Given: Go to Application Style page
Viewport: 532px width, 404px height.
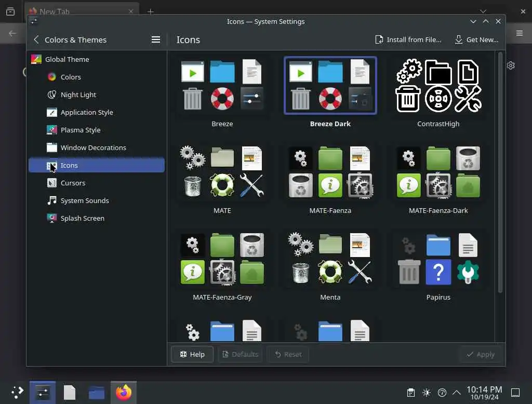Looking at the screenshot, I should pos(96,112).
